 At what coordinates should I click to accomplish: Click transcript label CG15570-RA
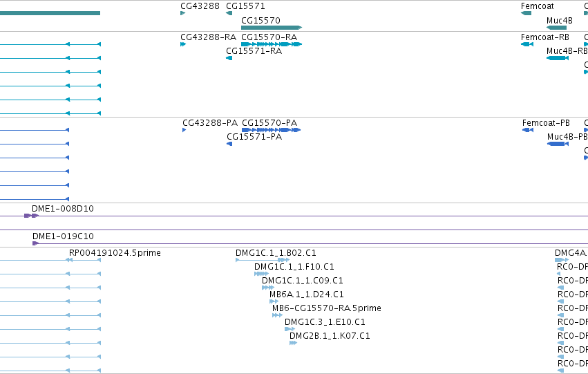pos(269,37)
